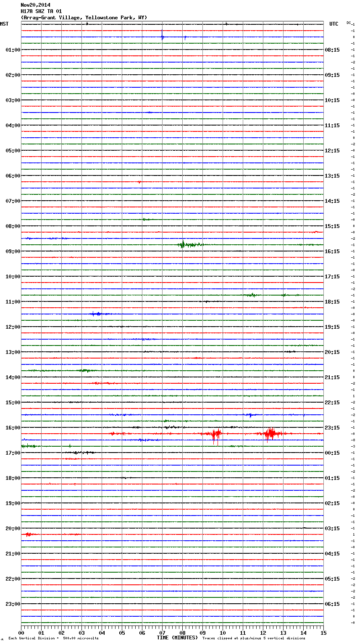Click the TIME (MINUTES) axis title
Viewport: 357px width, 644px height.
[x=177, y=638]
